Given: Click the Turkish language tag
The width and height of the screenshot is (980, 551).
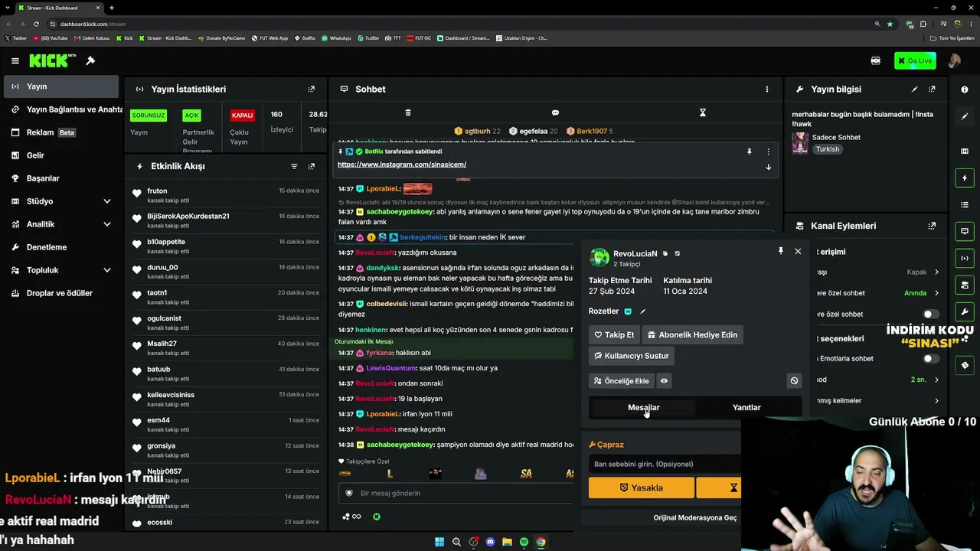Looking at the screenshot, I should (828, 149).
